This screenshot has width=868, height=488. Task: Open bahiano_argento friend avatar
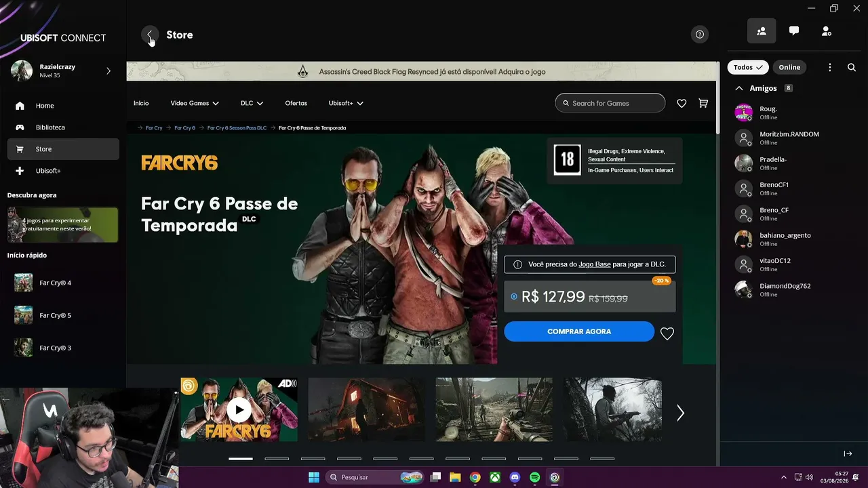744,239
